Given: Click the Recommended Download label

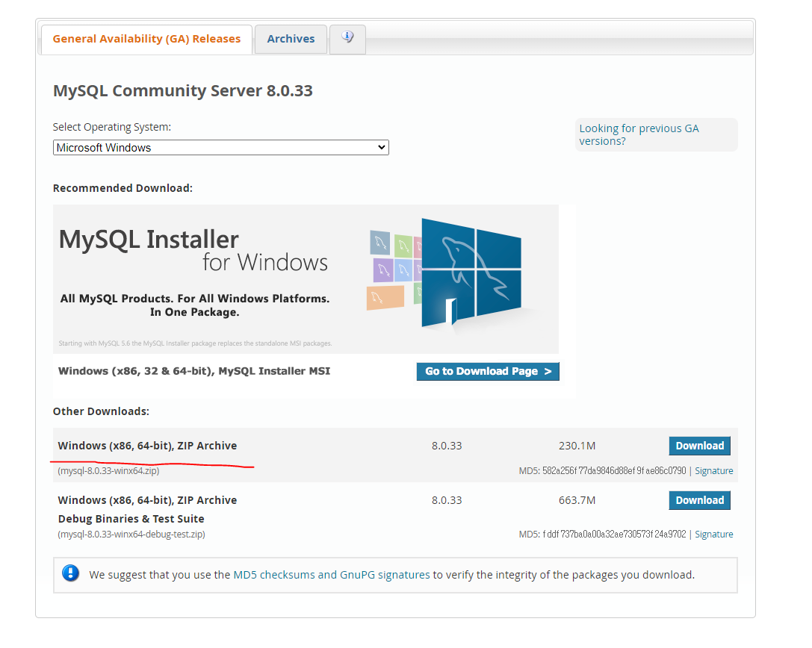Looking at the screenshot, I should pos(123,188).
